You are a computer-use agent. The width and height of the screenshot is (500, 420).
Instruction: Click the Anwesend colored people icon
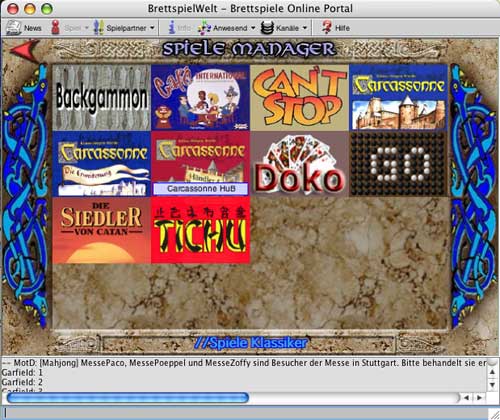[x=204, y=28]
